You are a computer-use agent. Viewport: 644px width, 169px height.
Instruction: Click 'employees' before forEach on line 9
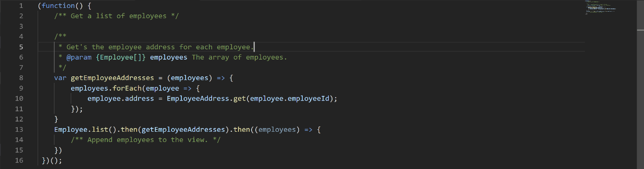click(89, 88)
